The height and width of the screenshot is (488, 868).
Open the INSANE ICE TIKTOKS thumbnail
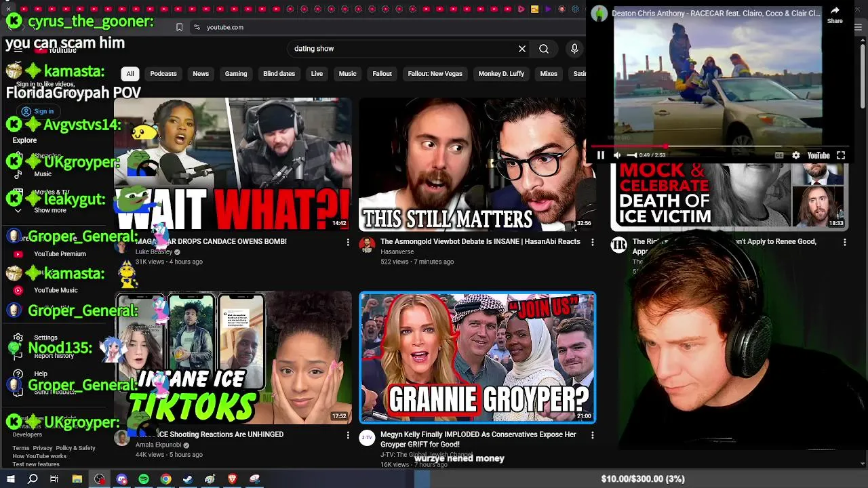pos(233,358)
